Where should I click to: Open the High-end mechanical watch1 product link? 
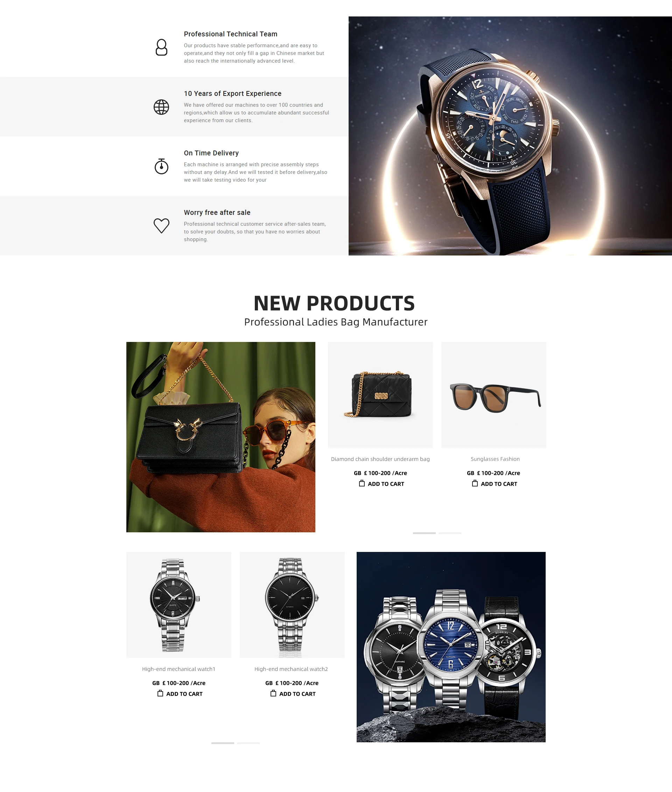[x=178, y=669]
